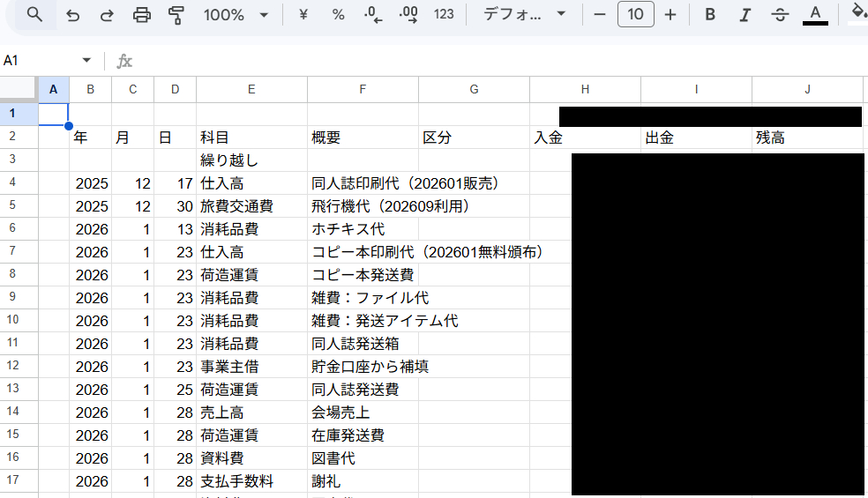Click the search magnifier icon in toolbar

(34, 15)
